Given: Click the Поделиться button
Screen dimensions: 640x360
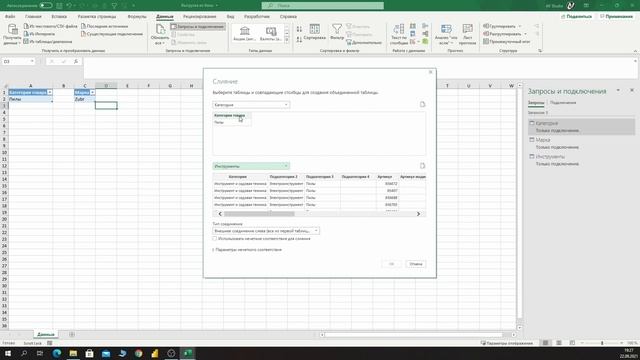Looking at the screenshot, I should click(576, 16).
